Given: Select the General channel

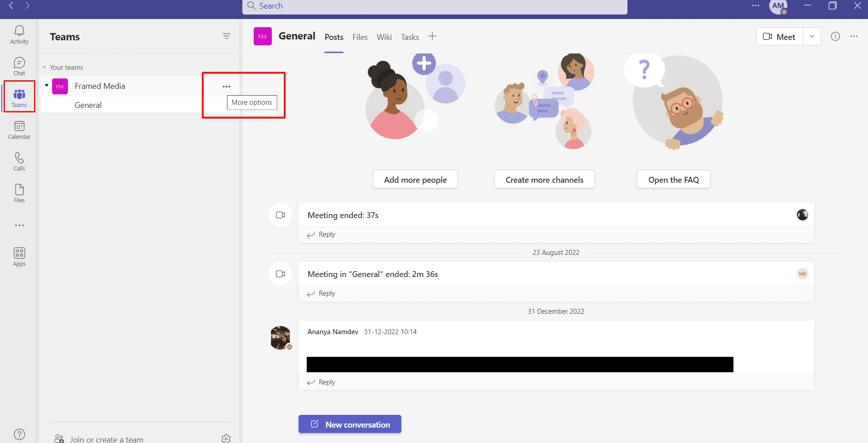Looking at the screenshot, I should click(88, 105).
